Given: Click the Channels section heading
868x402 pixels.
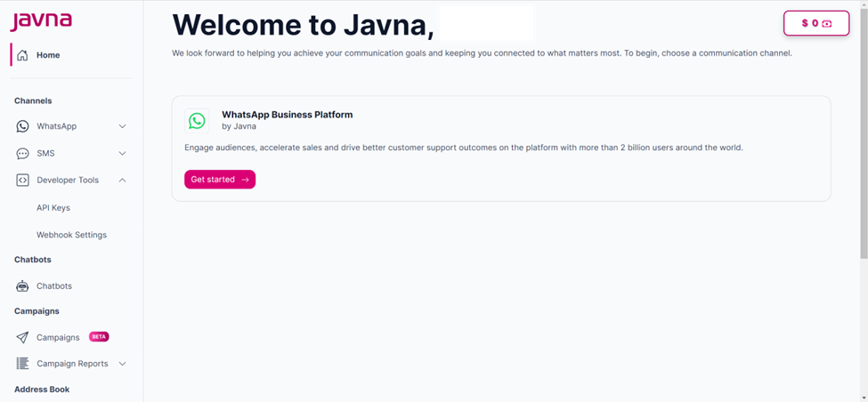Looking at the screenshot, I should pyautogui.click(x=33, y=101).
